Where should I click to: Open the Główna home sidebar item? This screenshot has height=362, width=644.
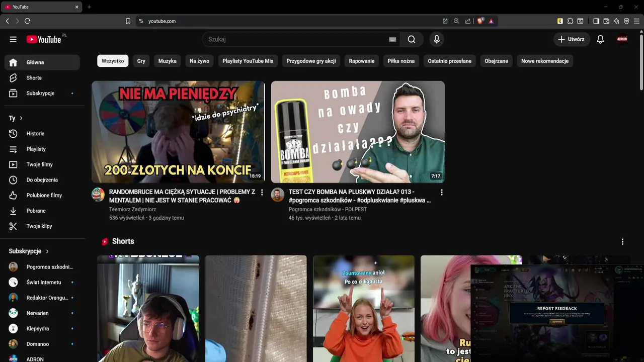point(42,62)
